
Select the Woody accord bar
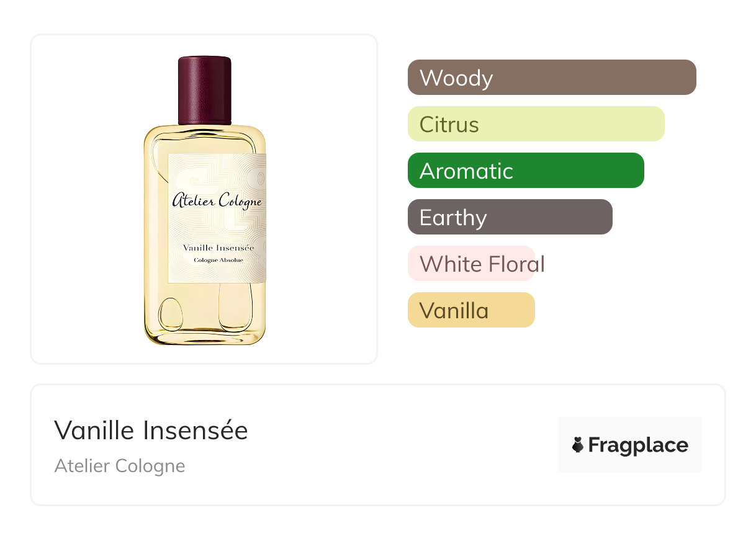click(552, 78)
